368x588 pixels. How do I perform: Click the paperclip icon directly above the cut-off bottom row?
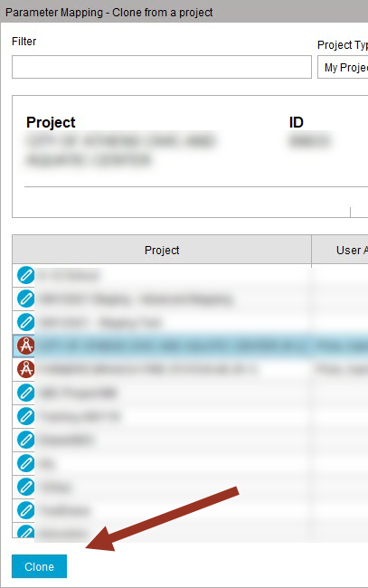(x=26, y=510)
